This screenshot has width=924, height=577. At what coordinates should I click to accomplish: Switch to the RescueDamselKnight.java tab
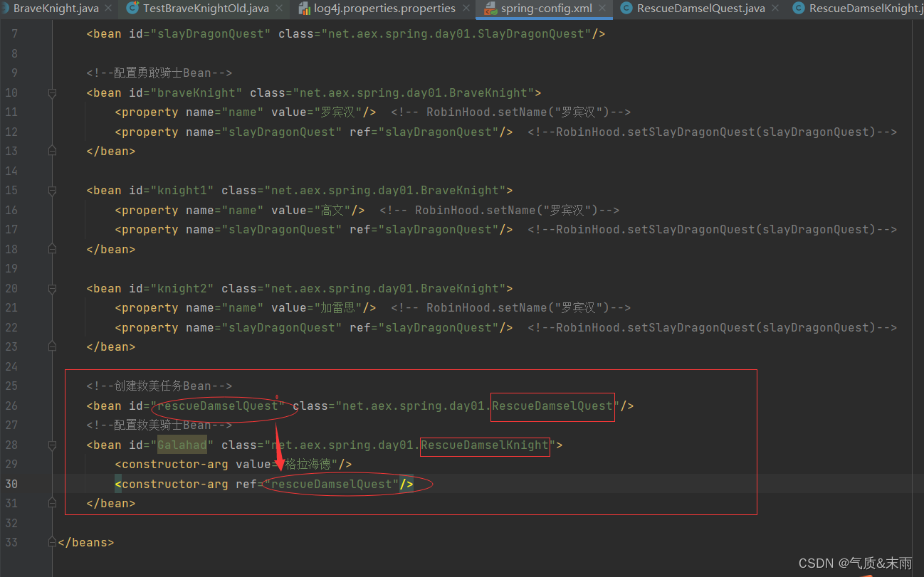point(866,9)
